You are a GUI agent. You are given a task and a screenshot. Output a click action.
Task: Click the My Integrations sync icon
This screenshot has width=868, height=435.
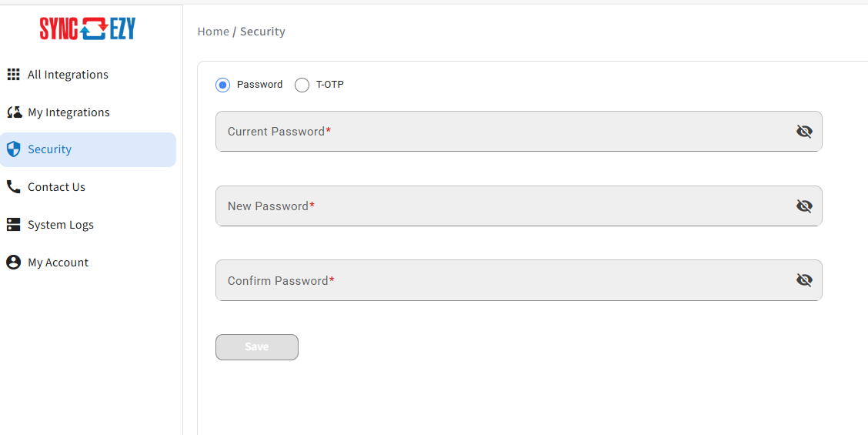click(x=13, y=112)
